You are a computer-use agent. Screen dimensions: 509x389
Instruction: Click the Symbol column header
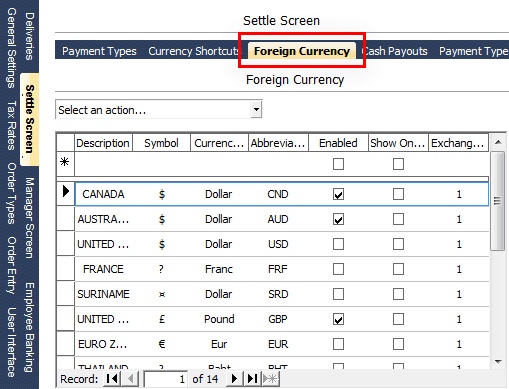161,143
